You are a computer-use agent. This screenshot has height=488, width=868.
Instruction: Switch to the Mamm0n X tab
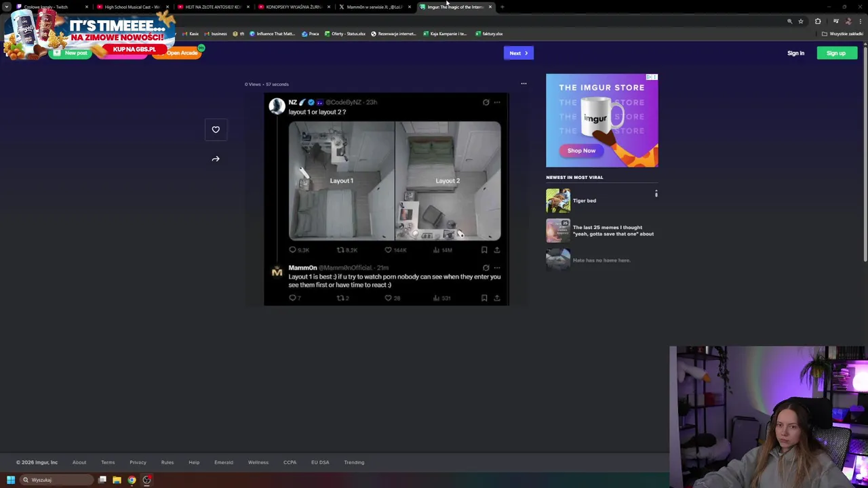tap(374, 7)
